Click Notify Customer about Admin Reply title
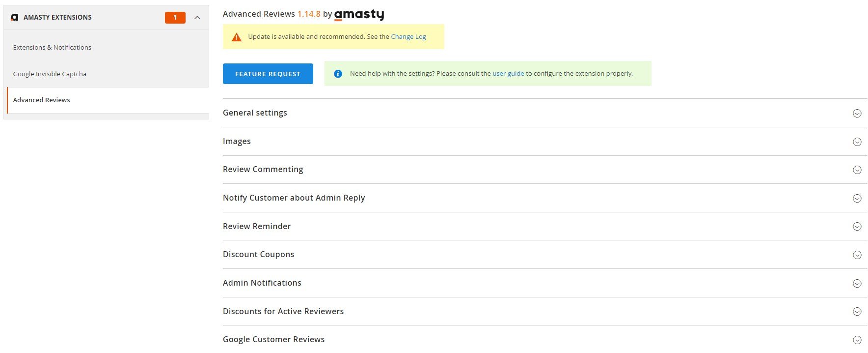The image size is (868, 353). coord(294,198)
